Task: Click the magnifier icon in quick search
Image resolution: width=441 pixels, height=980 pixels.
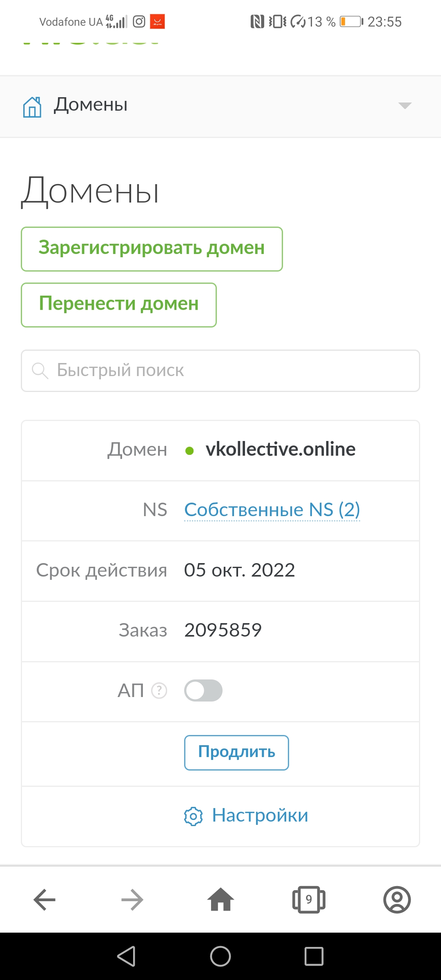Action: pyautogui.click(x=40, y=370)
